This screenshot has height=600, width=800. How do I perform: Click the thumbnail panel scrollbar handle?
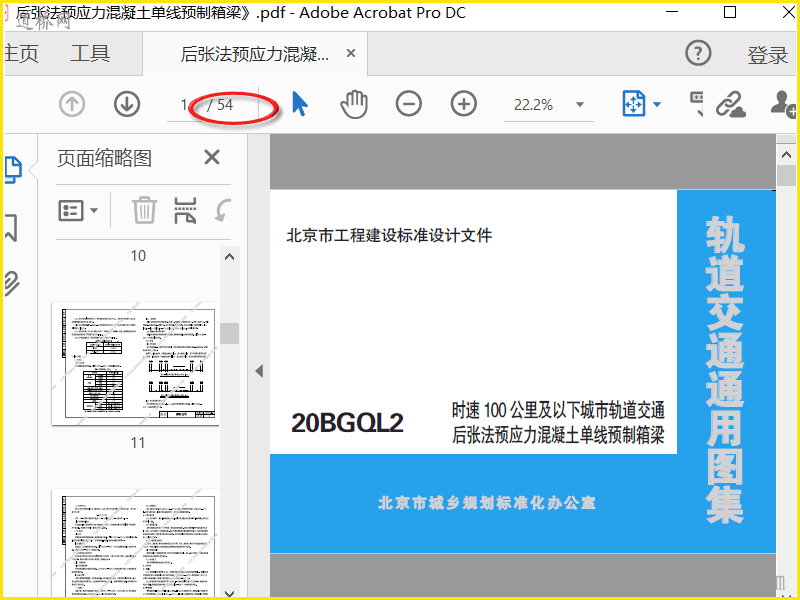[230, 334]
